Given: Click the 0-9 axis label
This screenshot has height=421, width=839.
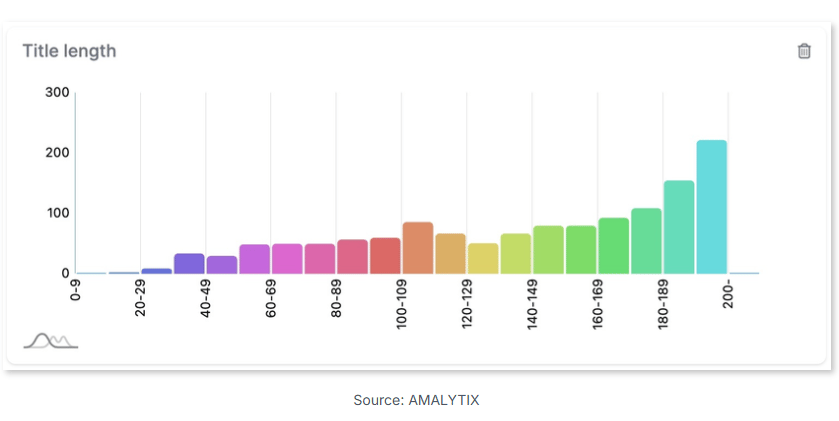Looking at the screenshot, I should [x=75, y=289].
